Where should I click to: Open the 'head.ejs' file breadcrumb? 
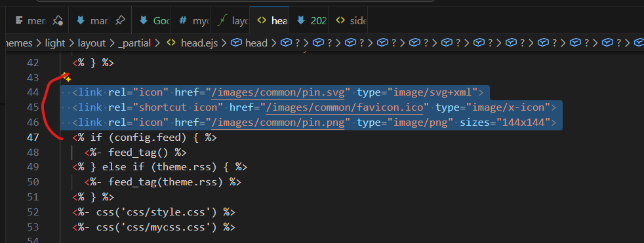click(x=199, y=43)
